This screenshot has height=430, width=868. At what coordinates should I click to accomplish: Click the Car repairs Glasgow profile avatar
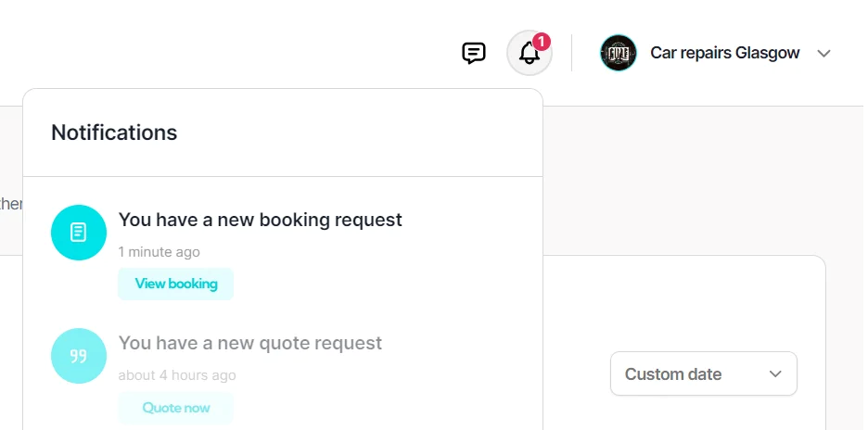618,53
